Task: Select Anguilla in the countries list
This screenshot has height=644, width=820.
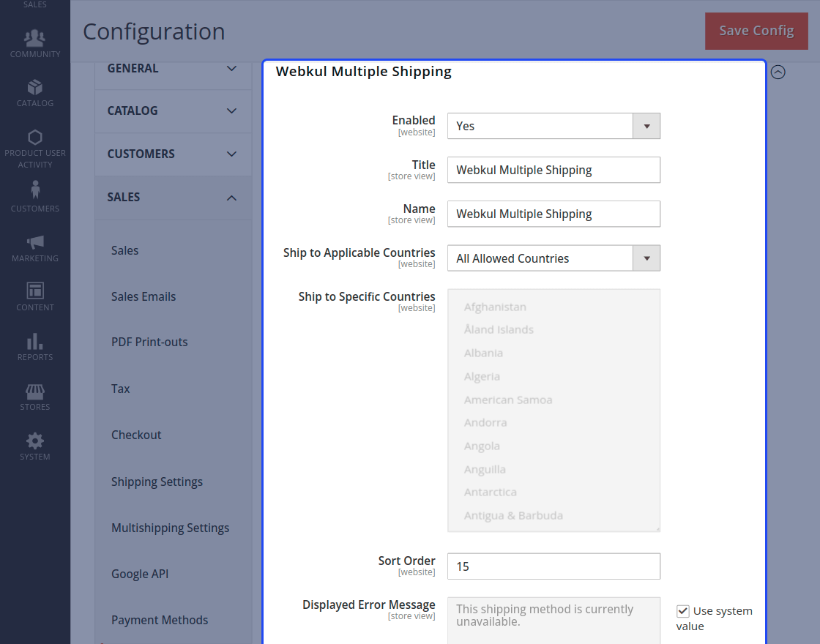Action: [x=485, y=469]
